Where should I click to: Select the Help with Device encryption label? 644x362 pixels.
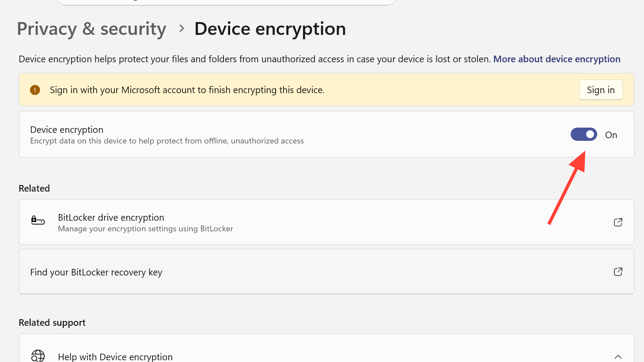115,357
